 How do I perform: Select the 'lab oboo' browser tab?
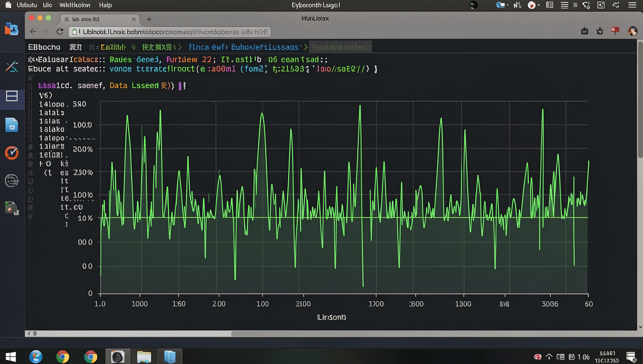click(x=100, y=19)
